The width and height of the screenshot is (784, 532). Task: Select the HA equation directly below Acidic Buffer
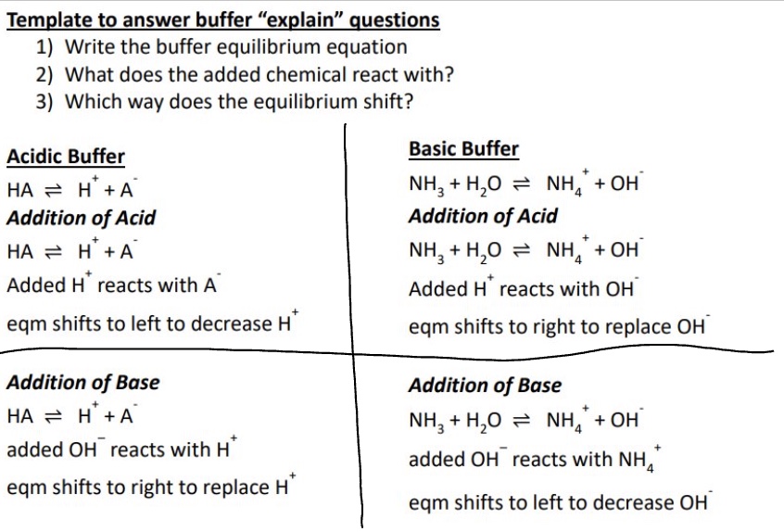72,190
